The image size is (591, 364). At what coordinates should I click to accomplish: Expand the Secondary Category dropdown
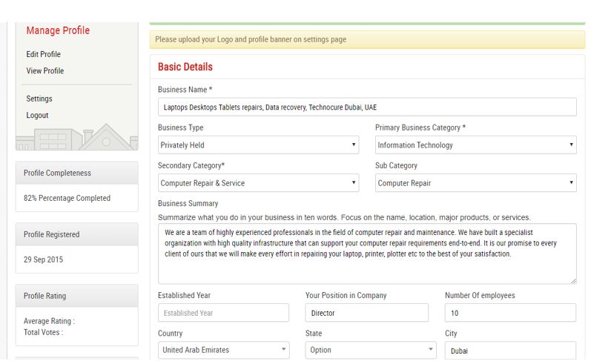coord(258,183)
